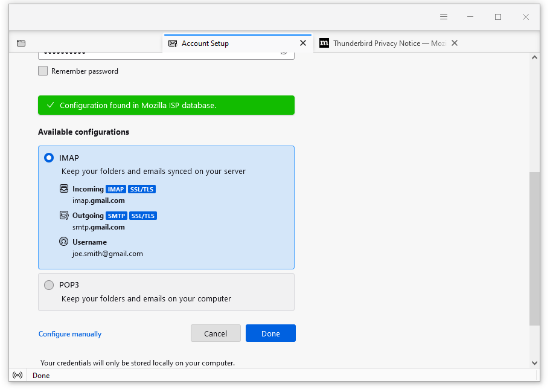Screen dimensions: 553x392
Task: Click the SMTP badge in the Outgoing row
Action: click(x=116, y=215)
